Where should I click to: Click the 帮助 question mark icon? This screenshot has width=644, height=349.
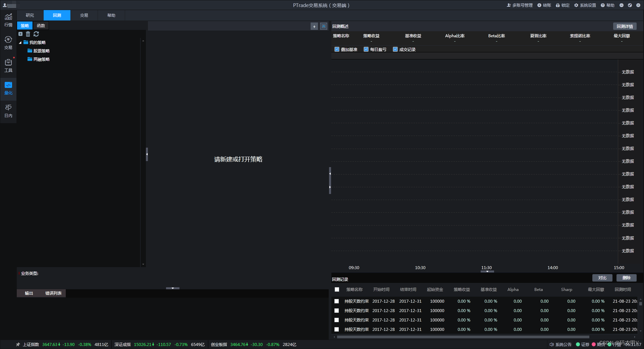[x=603, y=5]
